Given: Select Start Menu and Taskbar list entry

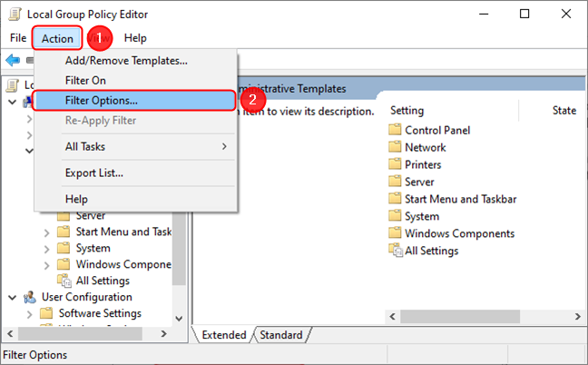Looking at the screenshot, I should pyautogui.click(x=460, y=199).
